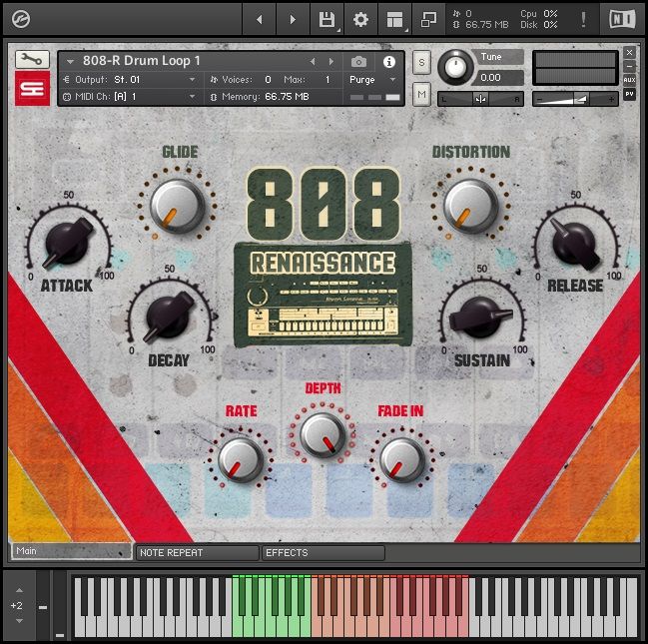Screen dimensions: 648x644
Task: Mute the instrument with M button
Action: pos(421,95)
